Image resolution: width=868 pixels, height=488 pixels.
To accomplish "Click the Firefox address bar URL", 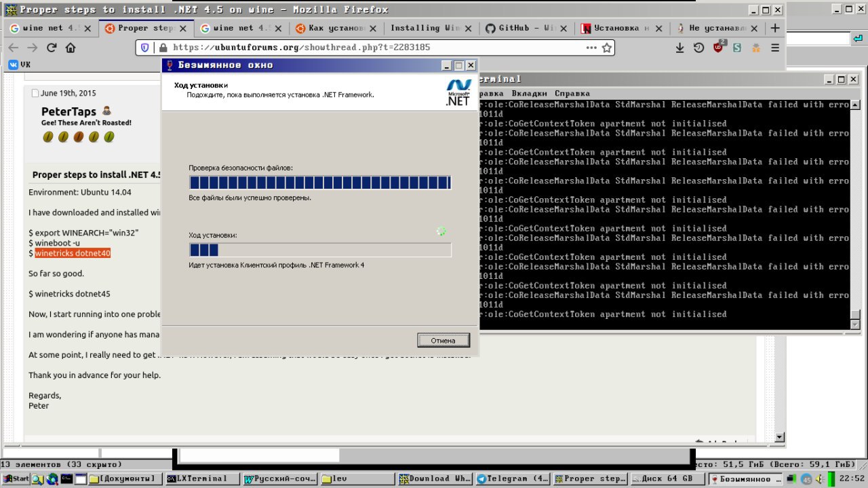I will 301,48.
